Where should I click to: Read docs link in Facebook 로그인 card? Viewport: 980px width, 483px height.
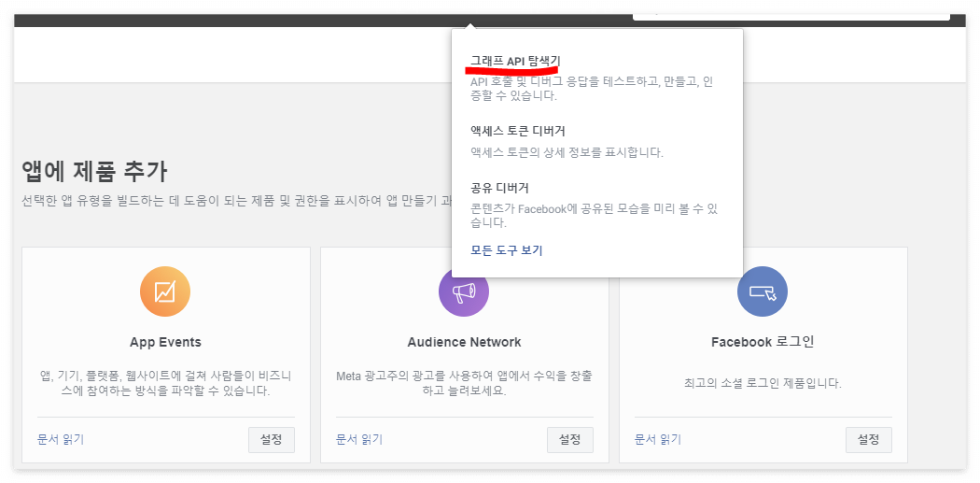(x=658, y=439)
